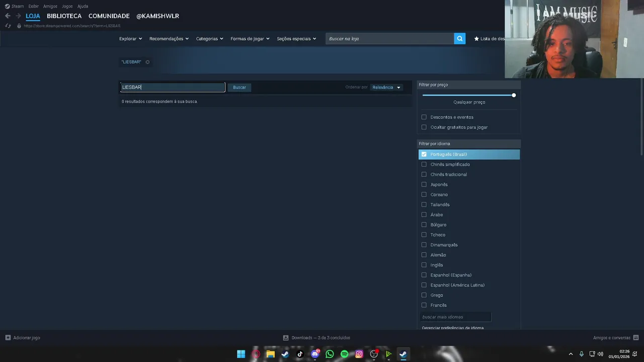Tick the Chinês tradicional checkbox
The image size is (644, 362).
pyautogui.click(x=424, y=174)
